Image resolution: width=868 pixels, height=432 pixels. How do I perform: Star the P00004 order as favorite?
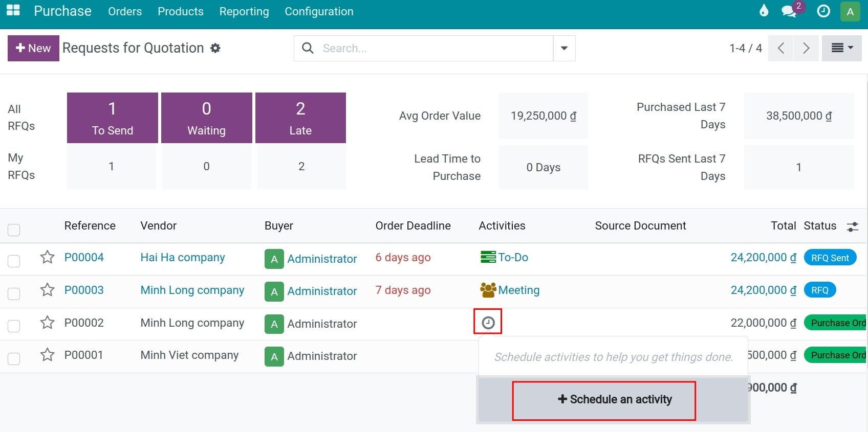(47, 257)
